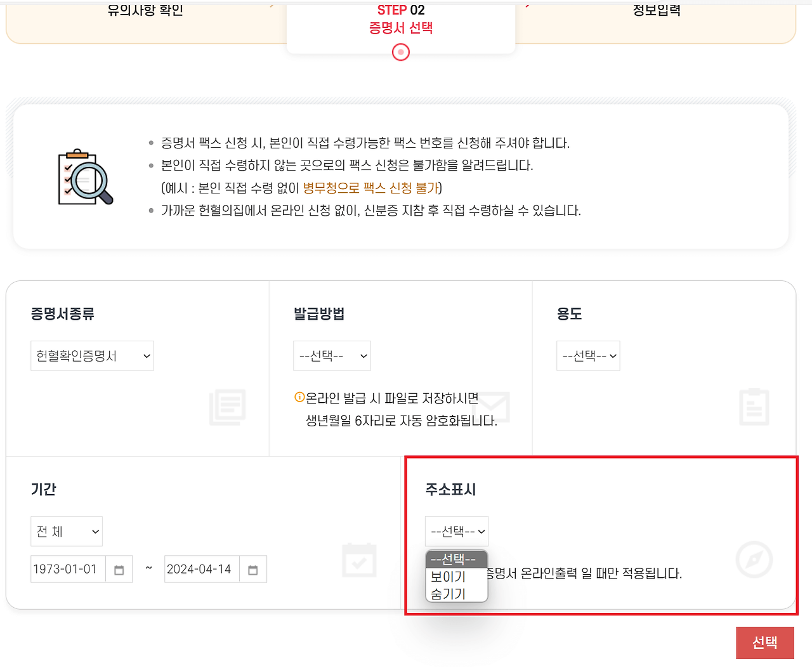
Task: Go to the 정보입력 step
Action: point(657,10)
